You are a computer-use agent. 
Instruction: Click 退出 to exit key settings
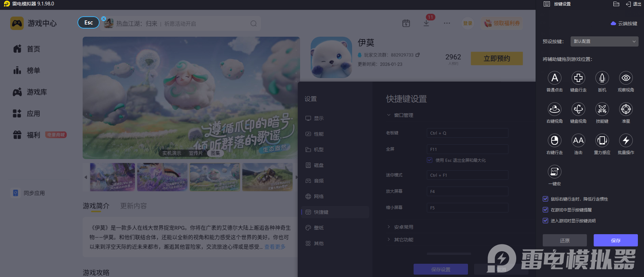coord(633,4)
